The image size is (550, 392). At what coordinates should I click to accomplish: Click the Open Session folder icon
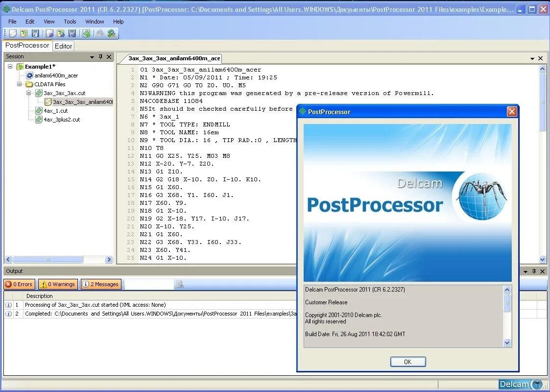[24, 33]
